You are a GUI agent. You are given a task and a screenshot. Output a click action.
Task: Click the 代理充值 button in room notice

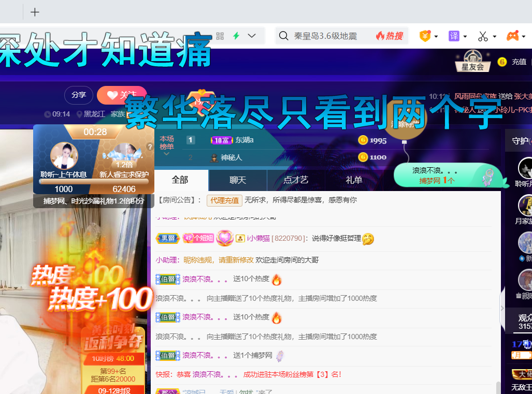point(224,200)
